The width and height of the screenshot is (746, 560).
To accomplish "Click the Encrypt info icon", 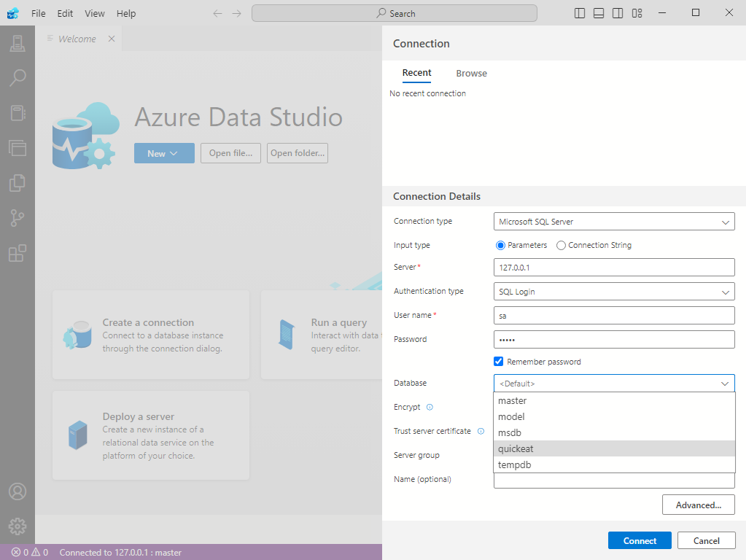I will click(430, 407).
